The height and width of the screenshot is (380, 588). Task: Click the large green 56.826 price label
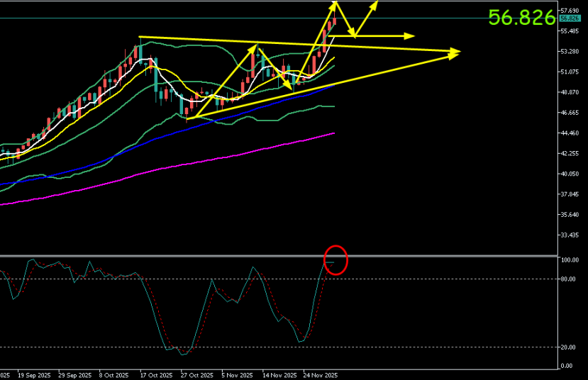(x=521, y=18)
